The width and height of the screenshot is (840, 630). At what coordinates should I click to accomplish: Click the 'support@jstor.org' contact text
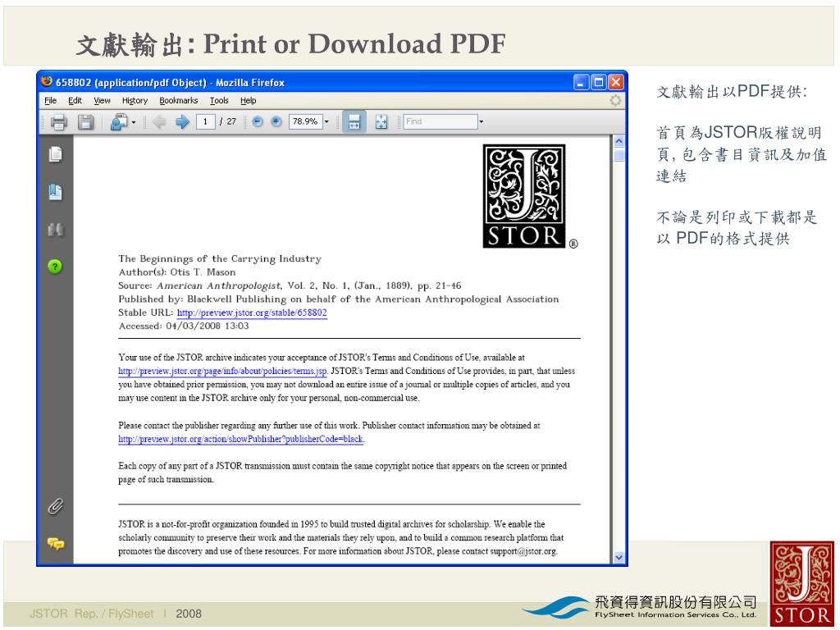pos(523,551)
